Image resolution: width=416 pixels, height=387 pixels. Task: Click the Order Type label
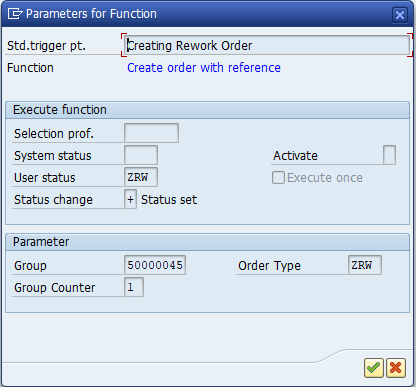(269, 266)
